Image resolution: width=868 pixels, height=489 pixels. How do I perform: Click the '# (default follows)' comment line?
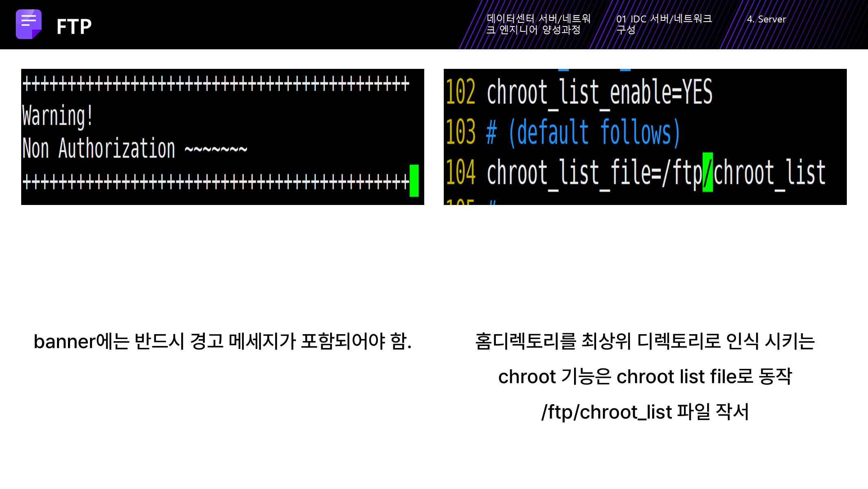tap(583, 132)
